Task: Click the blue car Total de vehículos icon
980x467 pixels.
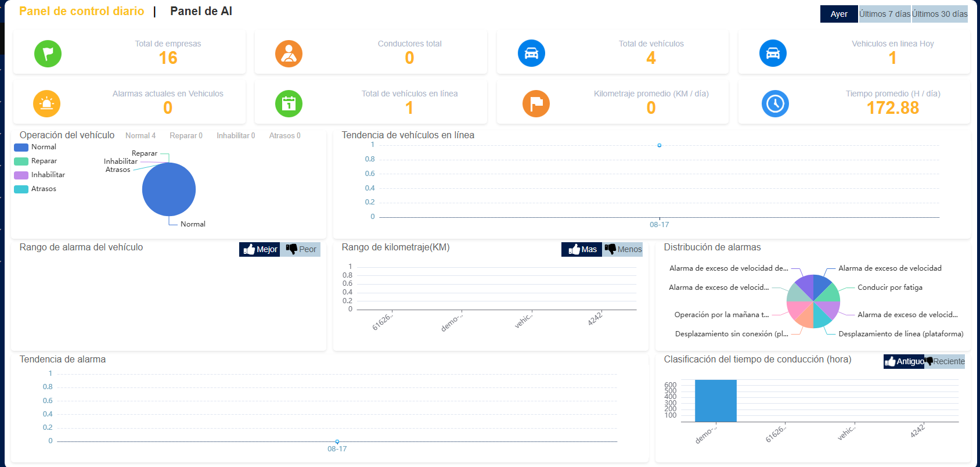Action: coord(531,53)
